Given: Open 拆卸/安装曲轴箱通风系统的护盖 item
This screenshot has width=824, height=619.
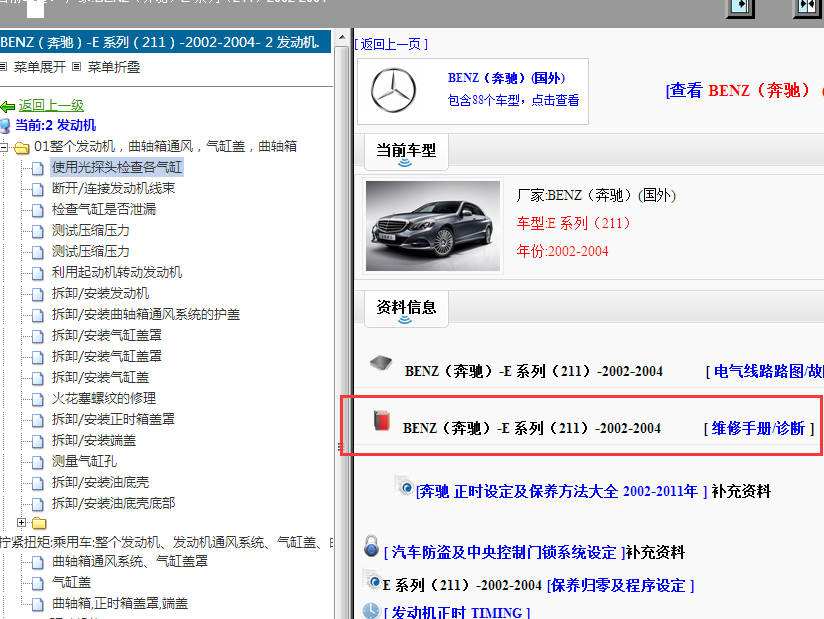Looking at the screenshot, I should 146,315.
